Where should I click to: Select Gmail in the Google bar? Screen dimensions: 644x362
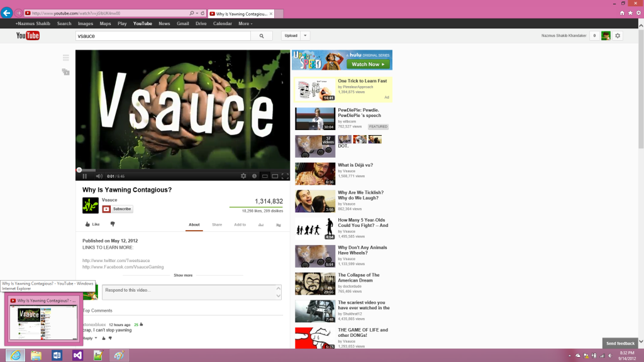(x=182, y=24)
